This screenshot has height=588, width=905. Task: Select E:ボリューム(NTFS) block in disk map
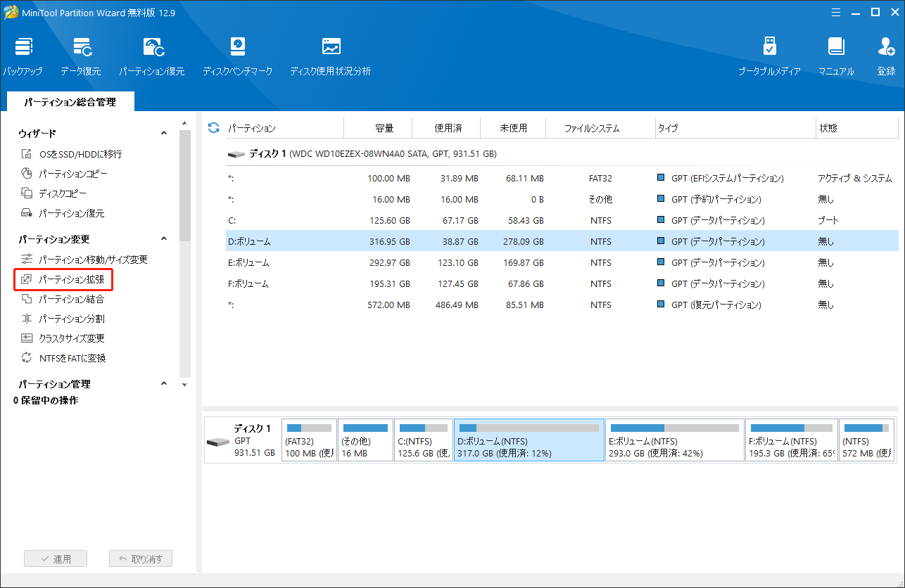tap(675, 440)
